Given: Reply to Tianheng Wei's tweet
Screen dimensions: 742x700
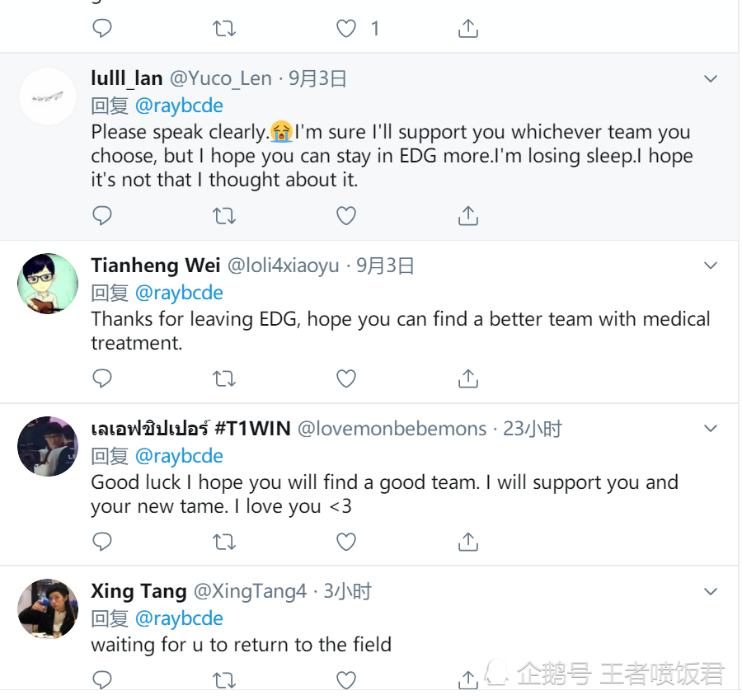Looking at the screenshot, I should [101, 378].
